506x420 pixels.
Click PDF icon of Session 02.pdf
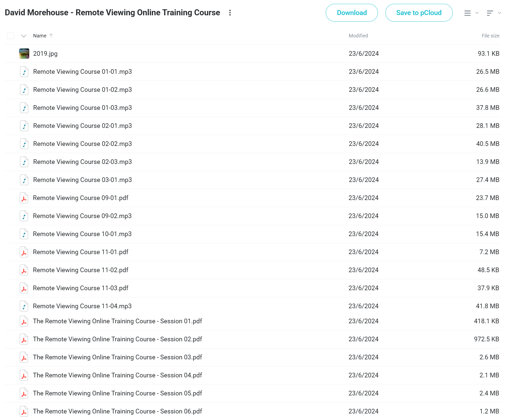[24, 339]
